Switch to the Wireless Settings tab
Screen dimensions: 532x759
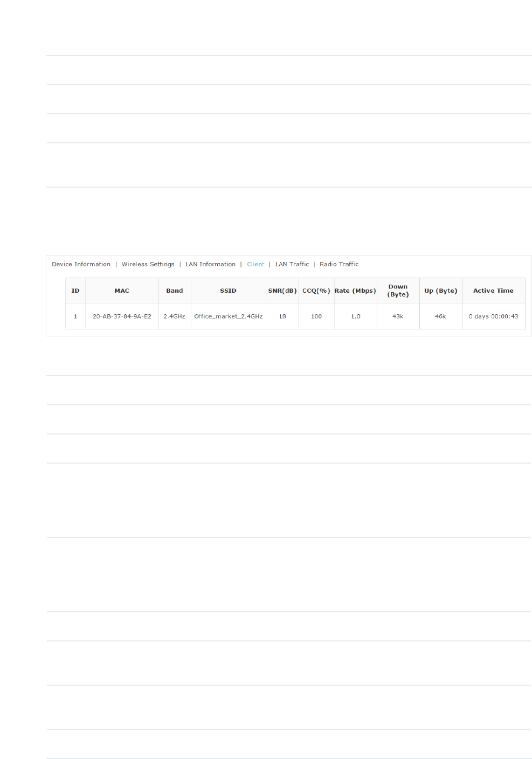[148, 264]
